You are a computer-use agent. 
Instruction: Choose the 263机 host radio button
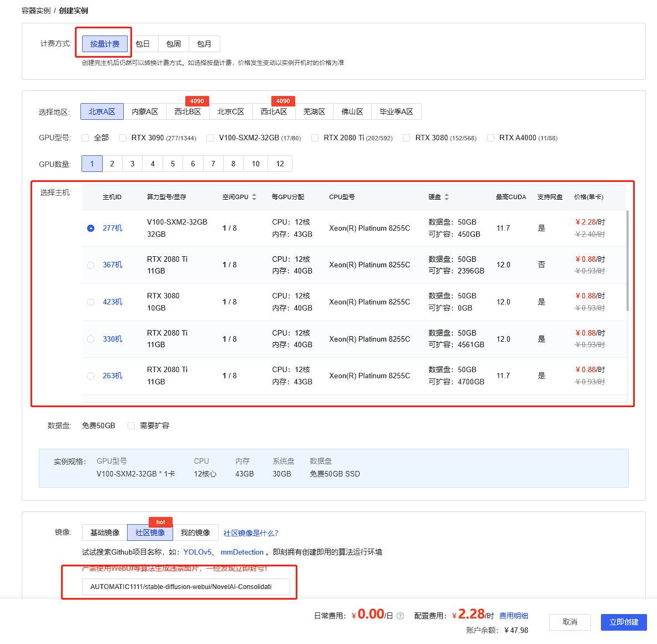(91, 376)
